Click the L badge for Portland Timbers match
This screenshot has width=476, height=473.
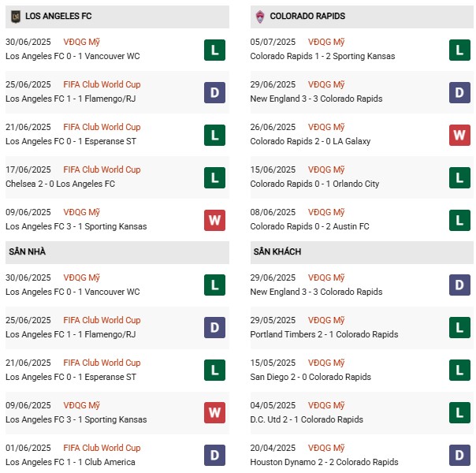pos(459,328)
